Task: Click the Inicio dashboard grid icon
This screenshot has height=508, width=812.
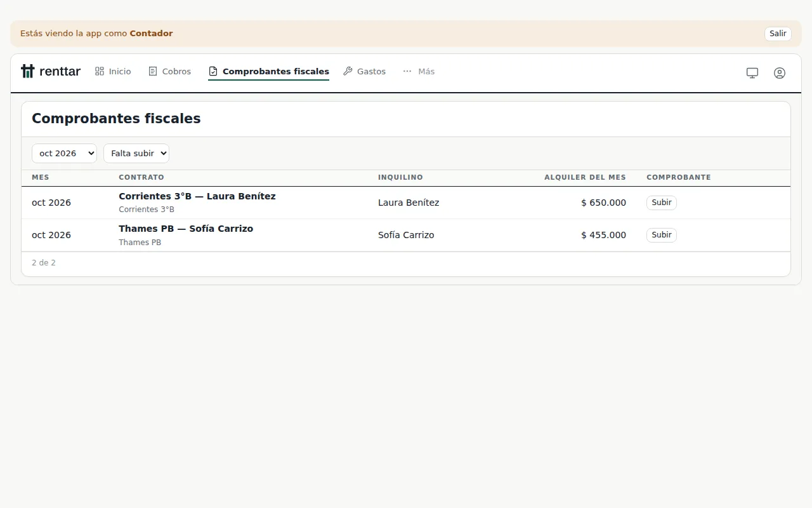Action: coord(100,71)
